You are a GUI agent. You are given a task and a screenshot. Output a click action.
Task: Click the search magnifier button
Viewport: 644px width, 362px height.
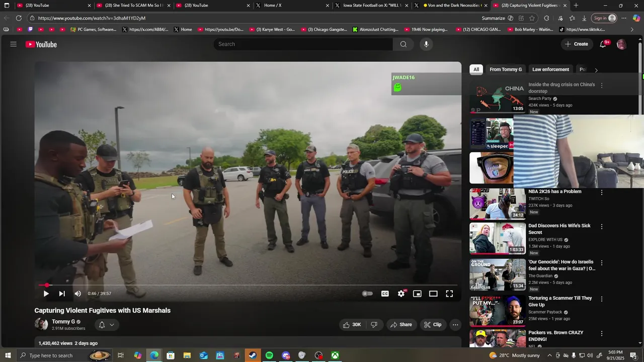coord(403,44)
